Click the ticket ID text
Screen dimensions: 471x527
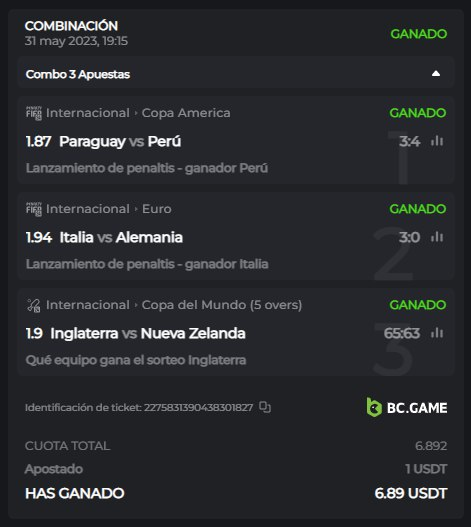(139, 407)
